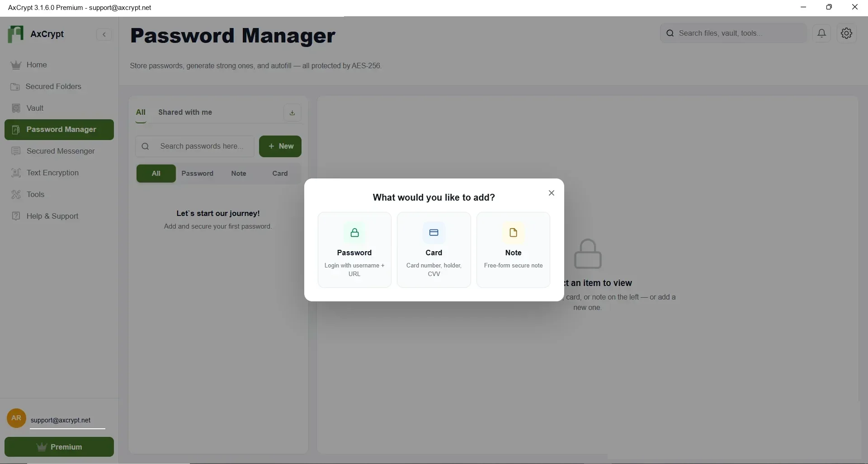Click the Secured Messenger chat icon

[x=16, y=151]
